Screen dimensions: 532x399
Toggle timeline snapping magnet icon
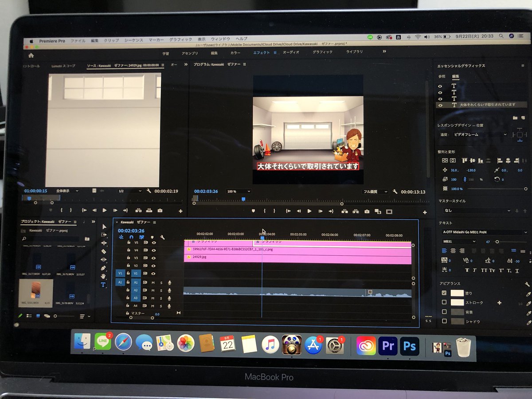[131, 238]
